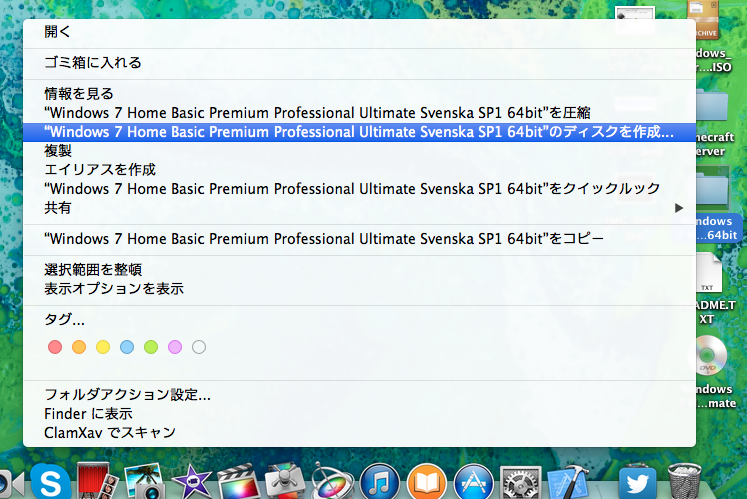Open the Trash in the Dock

pos(685,481)
